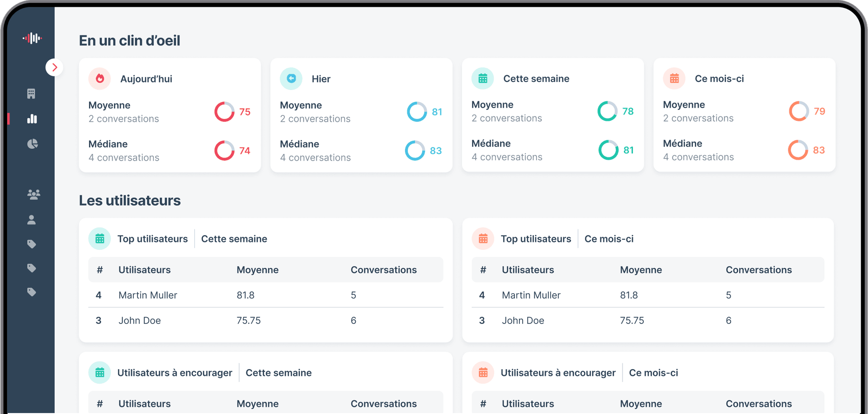Click the orange calendar icon on Ce mois-ci card
This screenshot has height=414, width=868.
pos(674,78)
